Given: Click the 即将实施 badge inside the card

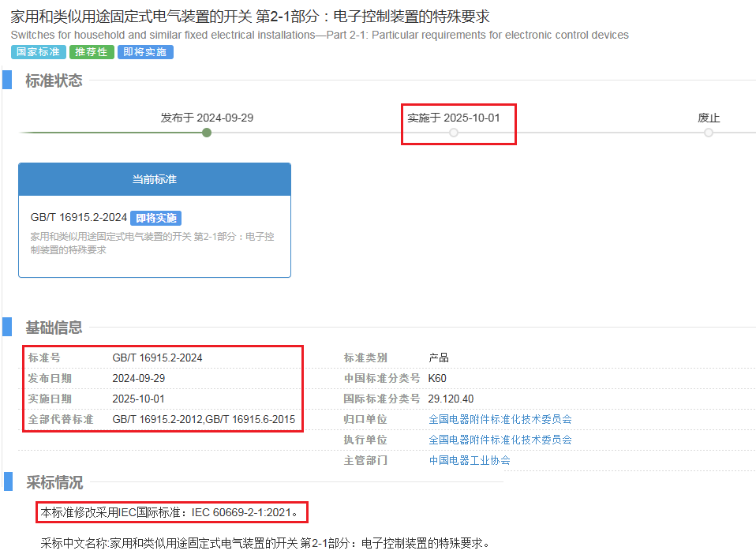Looking at the screenshot, I should click(x=156, y=219).
